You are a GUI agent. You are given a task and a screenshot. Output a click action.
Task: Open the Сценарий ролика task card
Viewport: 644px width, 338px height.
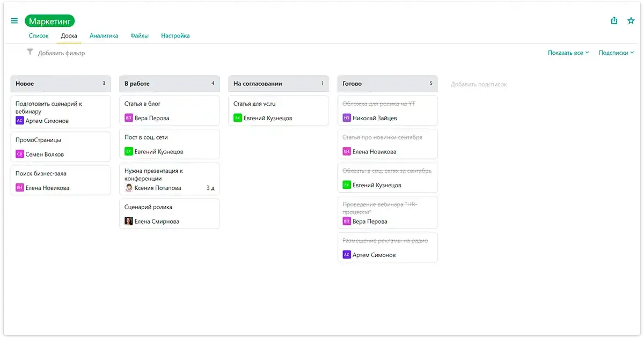tap(170, 214)
